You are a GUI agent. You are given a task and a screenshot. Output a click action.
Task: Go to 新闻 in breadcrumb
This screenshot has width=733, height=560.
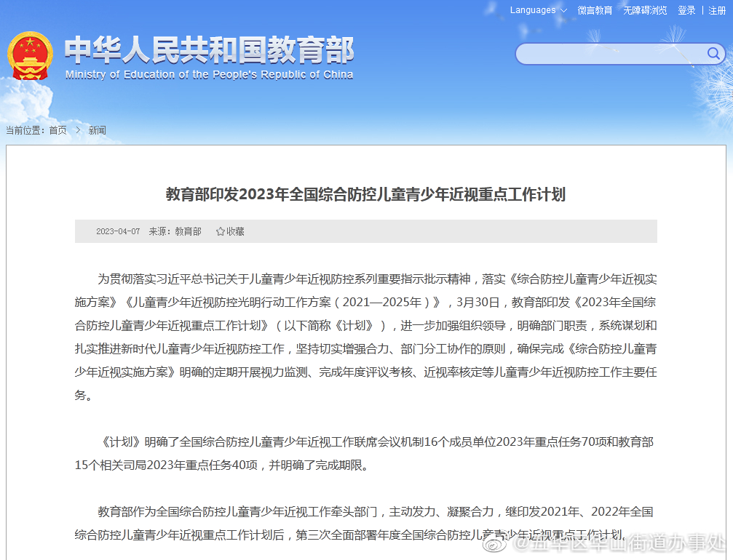(x=98, y=130)
